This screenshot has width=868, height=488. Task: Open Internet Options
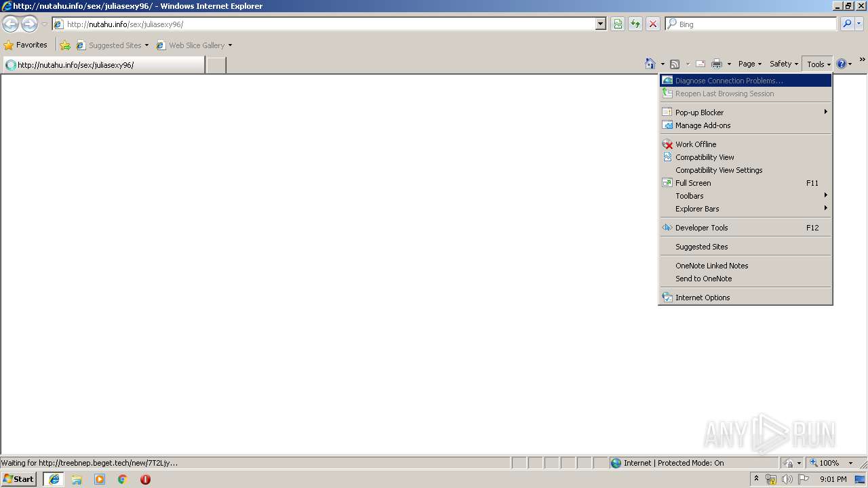tap(745, 298)
